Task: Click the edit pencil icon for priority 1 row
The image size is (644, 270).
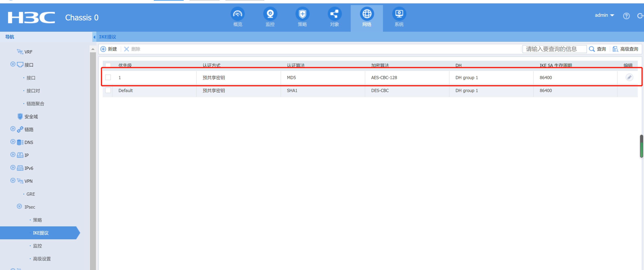Action: [x=629, y=77]
